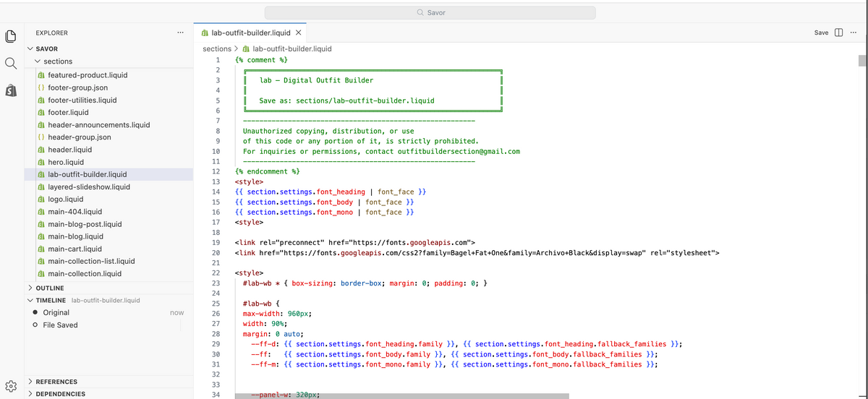This screenshot has height=399, width=868.
Task: Open the Shopify icon in activity bar
Action: 11,90
